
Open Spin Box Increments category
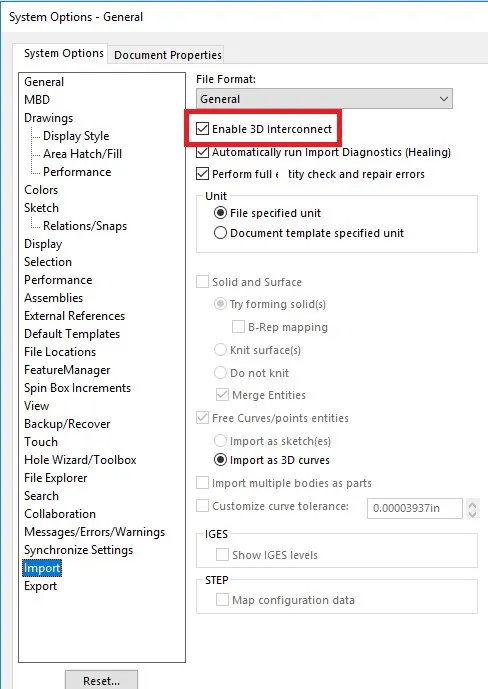77,388
